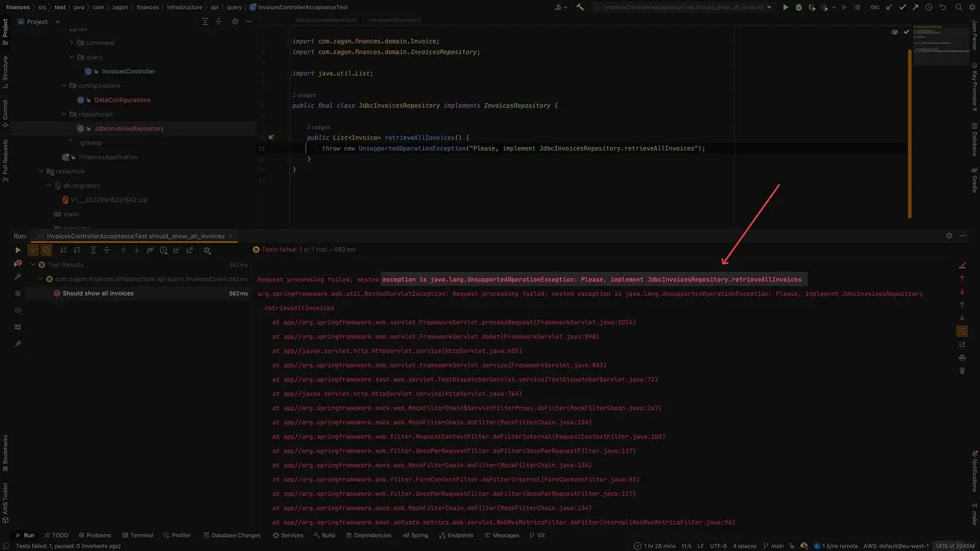Screen dimensions: 980x551
Task: Toggle reader mode eye icon in editor
Action: coord(895,32)
